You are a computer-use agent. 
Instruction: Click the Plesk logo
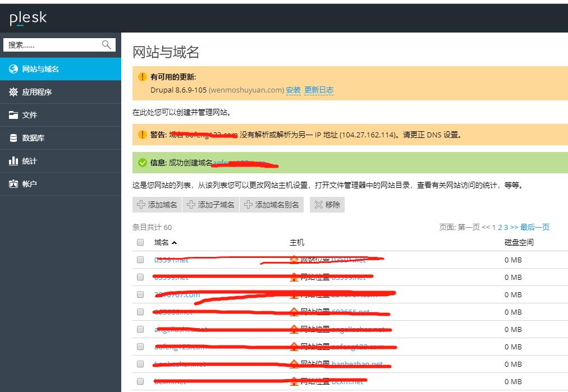pyautogui.click(x=28, y=19)
